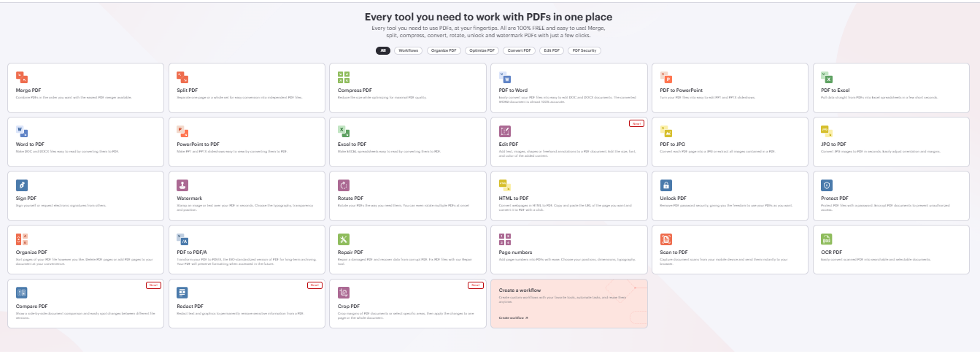This screenshot has width=980, height=362.
Task: Click the New! badge on Compare PDF
Action: 153,285
